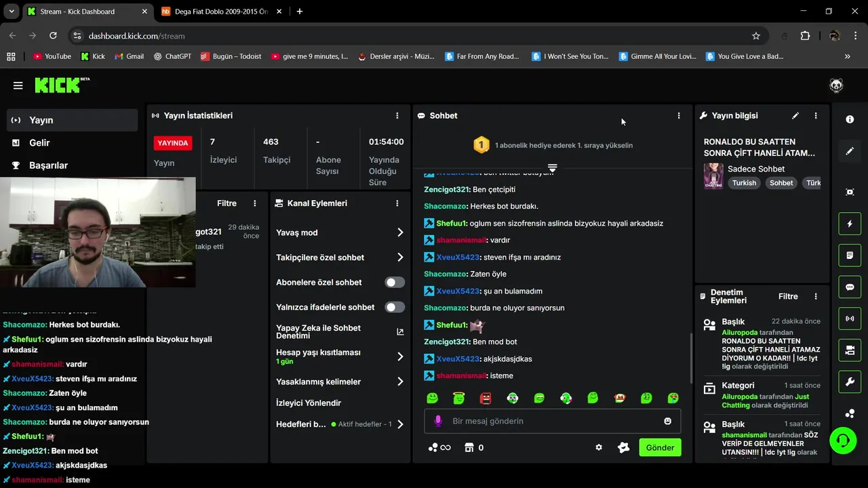The width and height of the screenshot is (868, 488).
Task: Click the broadcast signal sidebar icon
Action: click(x=850, y=319)
